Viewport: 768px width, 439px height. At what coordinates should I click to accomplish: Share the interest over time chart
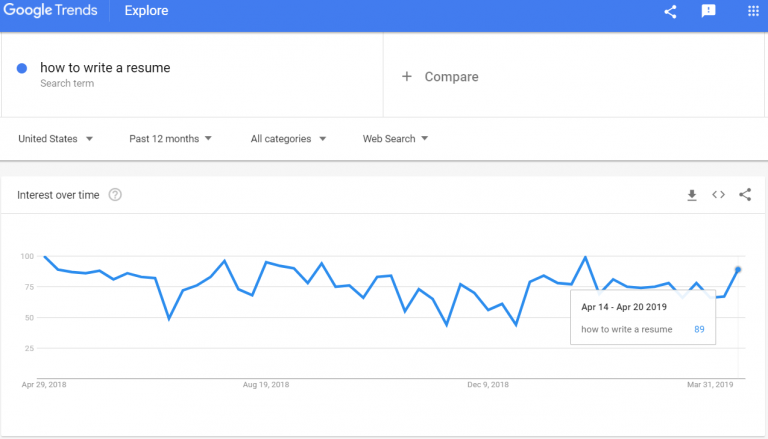(x=745, y=195)
